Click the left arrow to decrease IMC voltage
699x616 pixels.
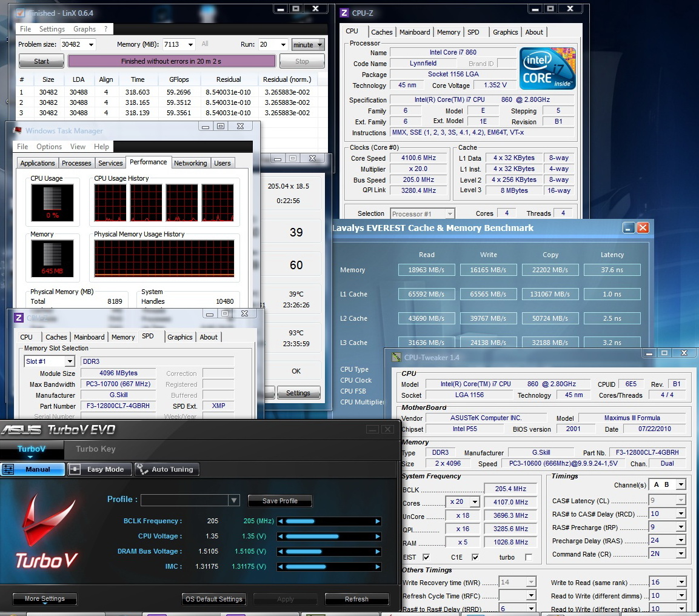[281, 566]
